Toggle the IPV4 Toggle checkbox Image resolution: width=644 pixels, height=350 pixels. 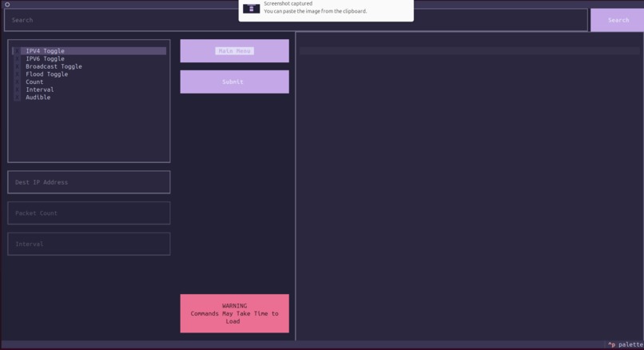pos(18,51)
